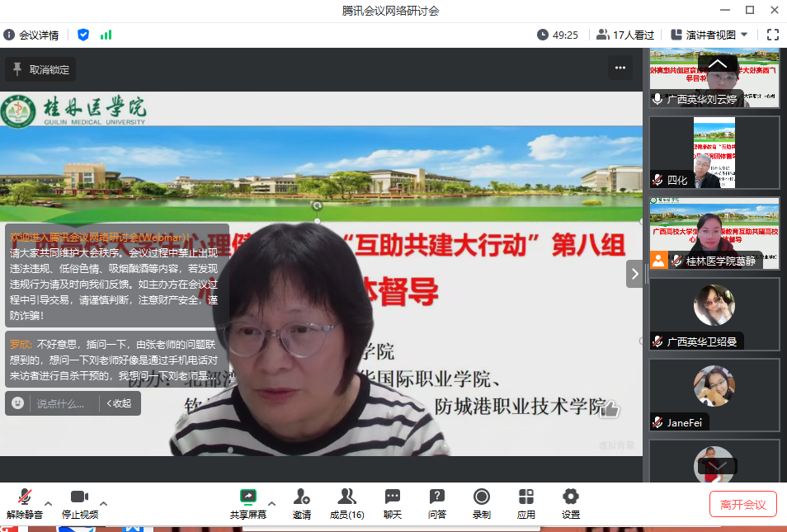Select 广西英华刘云婷 video thumbnail

[714, 78]
